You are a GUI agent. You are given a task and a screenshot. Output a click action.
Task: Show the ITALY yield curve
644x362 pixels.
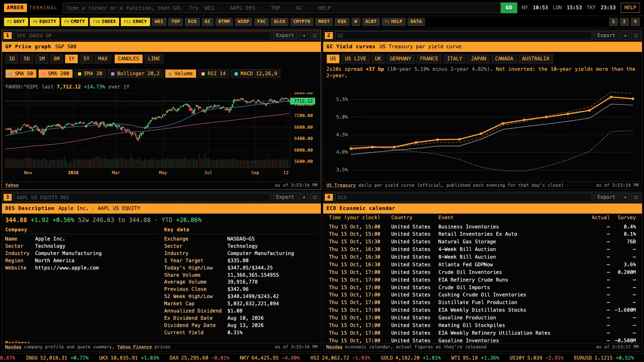pos(455,59)
